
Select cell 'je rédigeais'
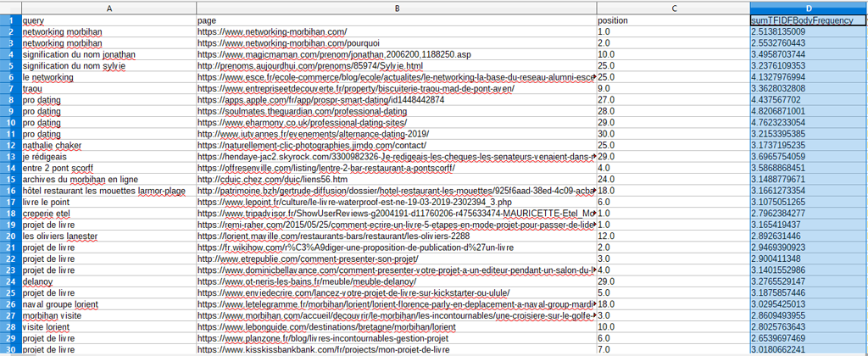(x=109, y=157)
